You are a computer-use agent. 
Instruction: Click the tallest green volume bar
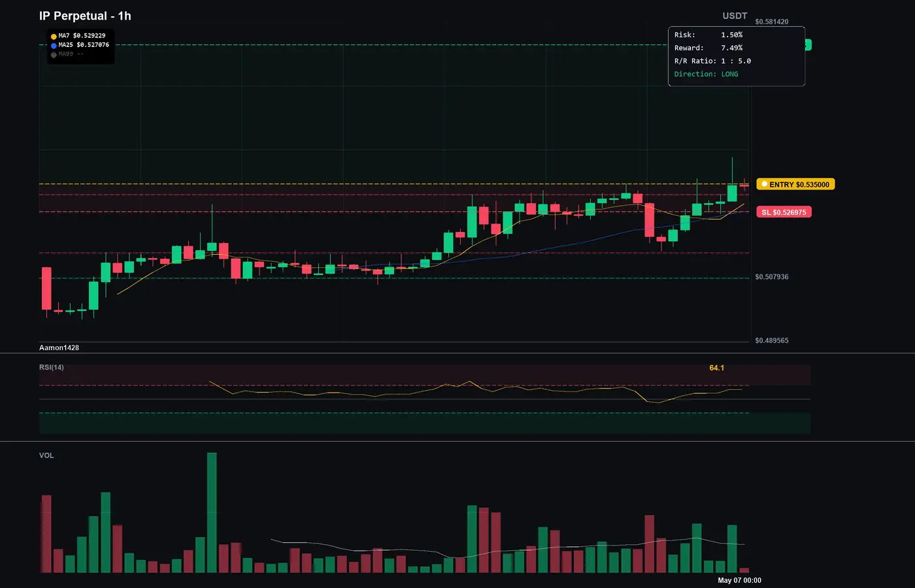point(212,513)
